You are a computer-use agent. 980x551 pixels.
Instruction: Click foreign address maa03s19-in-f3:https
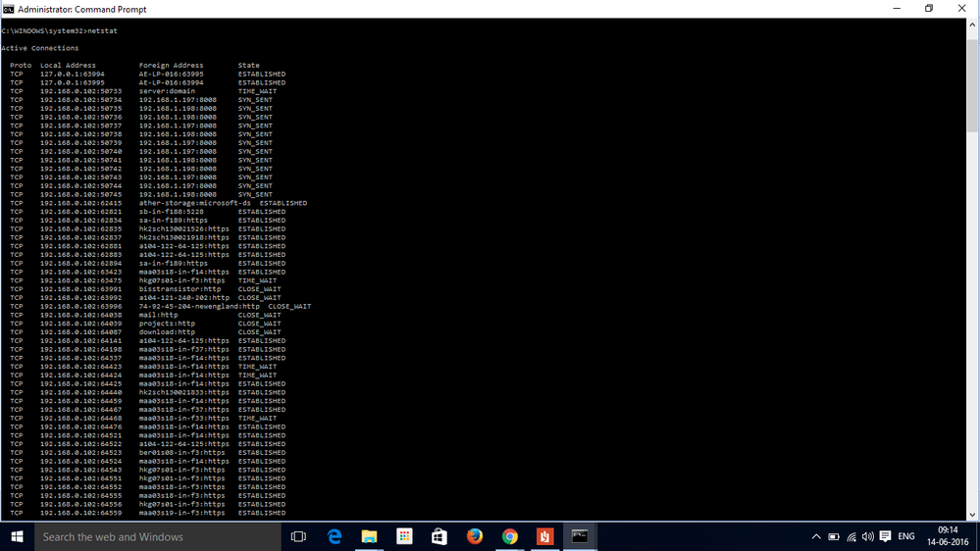click(x=181, y=513)
